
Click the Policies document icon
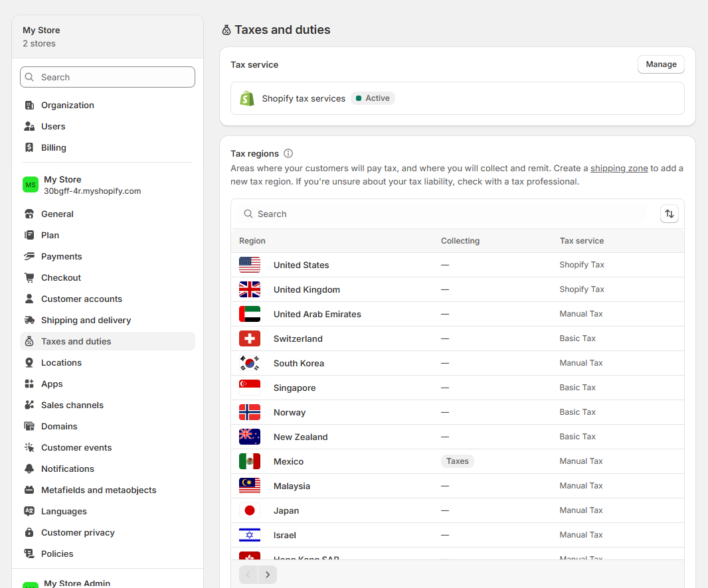coord(29,553)
